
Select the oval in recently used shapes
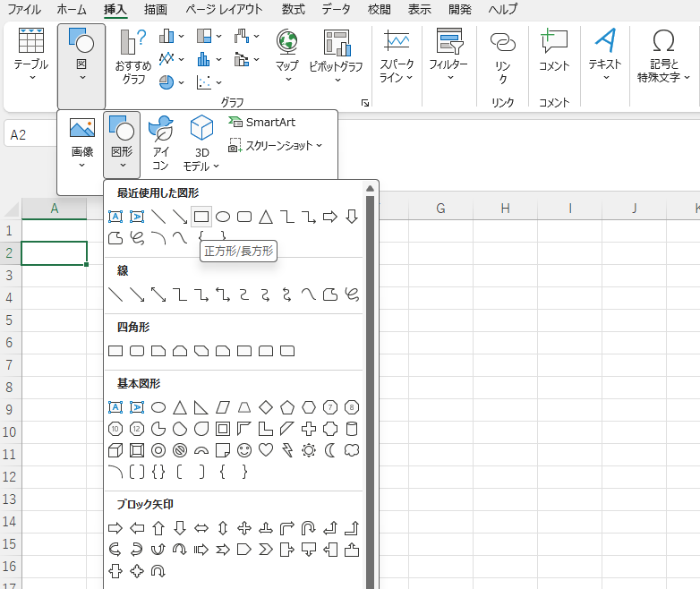(223, 217)
